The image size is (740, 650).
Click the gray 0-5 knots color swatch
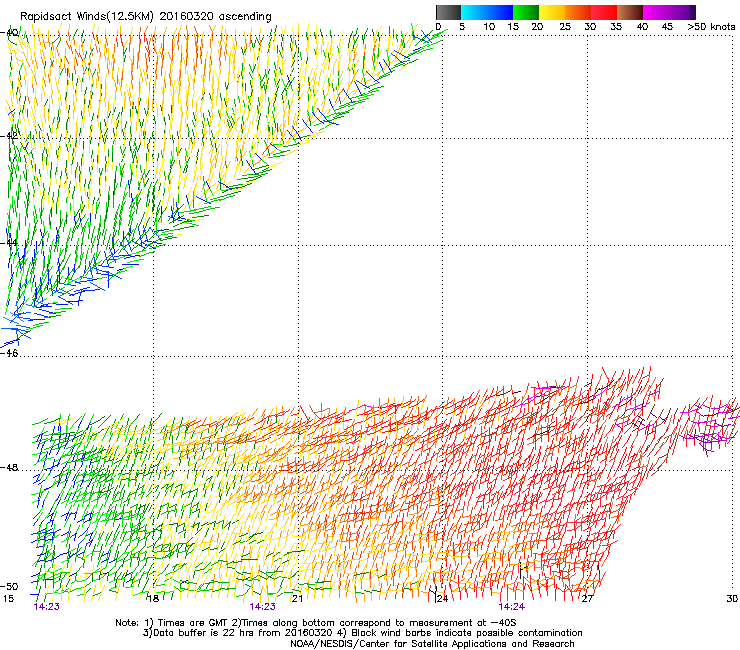coord(448,12)
